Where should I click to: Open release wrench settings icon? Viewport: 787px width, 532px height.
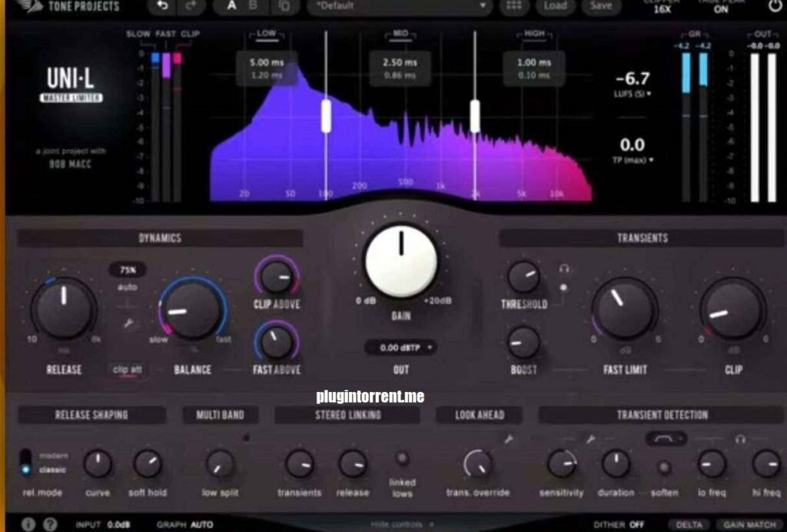point(128,324)
